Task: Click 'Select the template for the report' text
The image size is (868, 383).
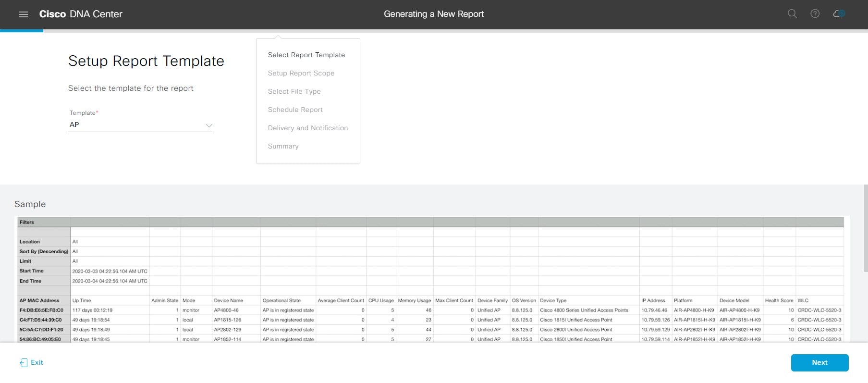Action: [131, 88]
